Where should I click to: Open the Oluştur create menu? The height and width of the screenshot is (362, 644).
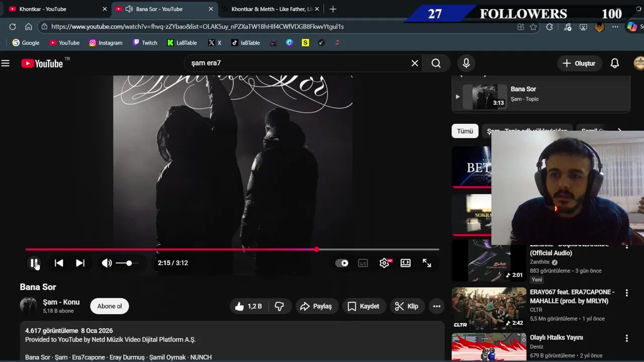click(x=579, y=63)
